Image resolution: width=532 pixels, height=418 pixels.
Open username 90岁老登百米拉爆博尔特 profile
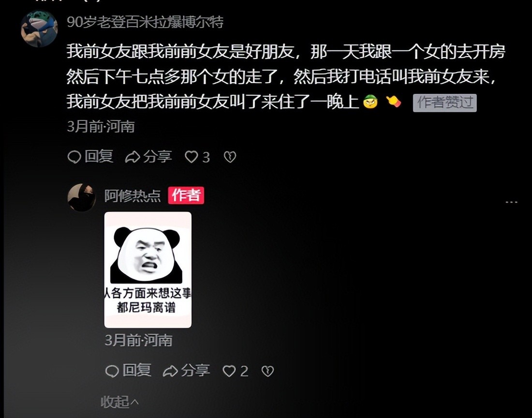145,22
